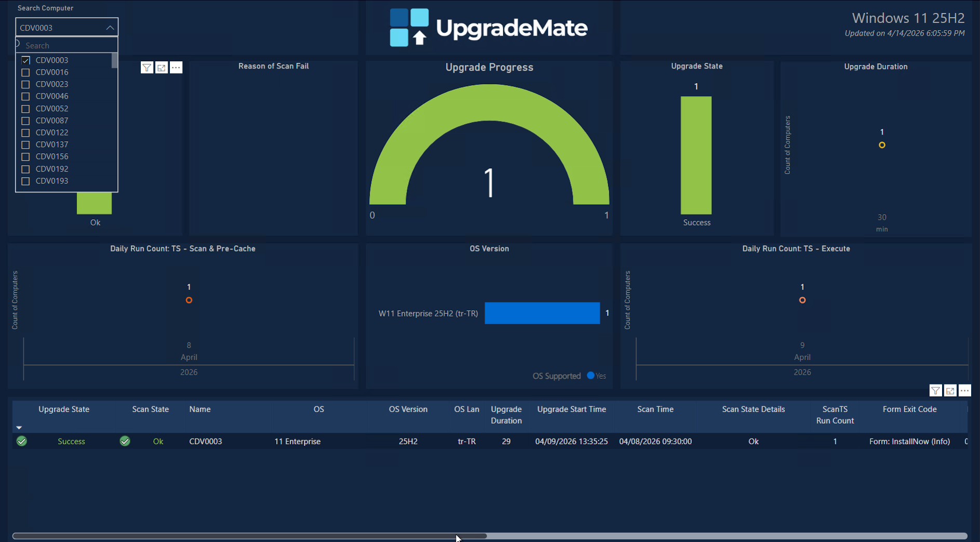
Task: Click the computer list vertical scrollbar thumb
Action: tap(114, 61)
